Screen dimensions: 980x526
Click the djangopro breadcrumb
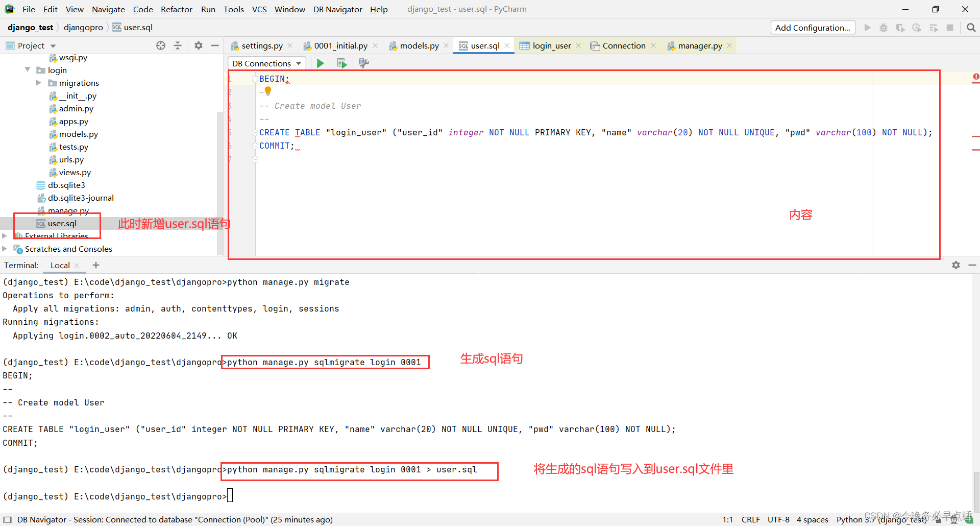[83, 28]
